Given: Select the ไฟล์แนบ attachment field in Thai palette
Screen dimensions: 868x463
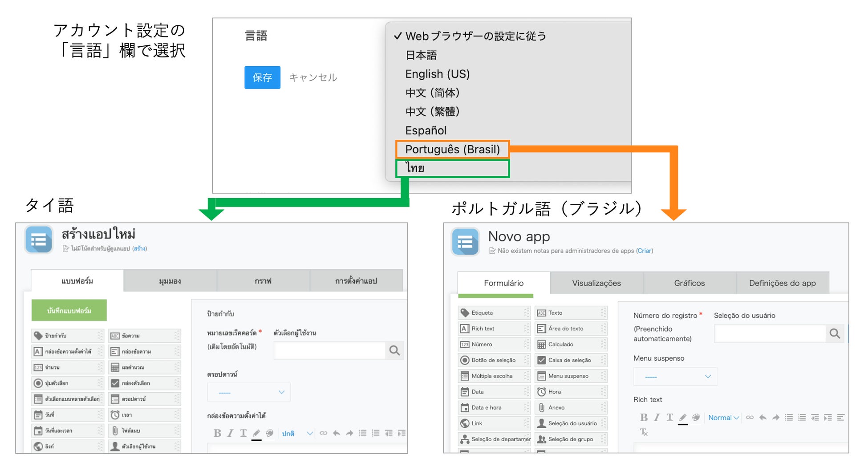Looking at the screenshot, I should coord(145,431).
